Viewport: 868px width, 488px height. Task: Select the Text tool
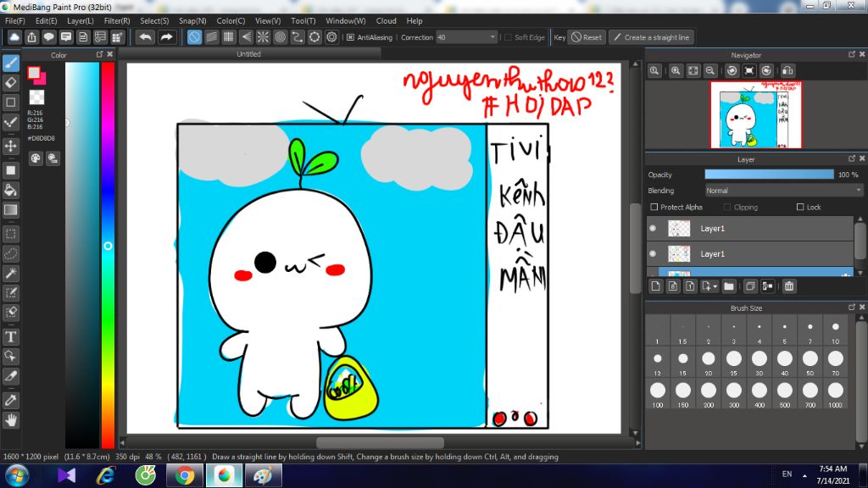[x=10, y=337]
